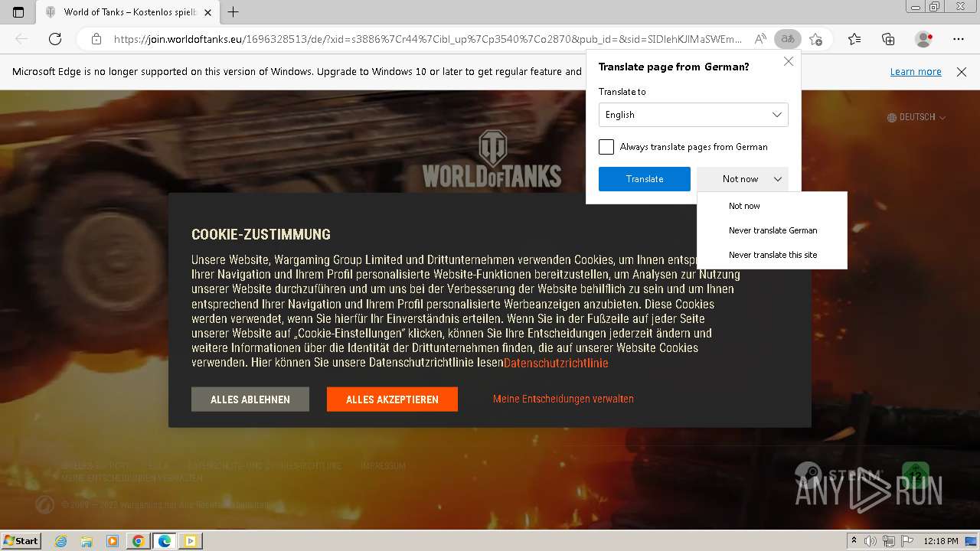
Task: Dismiss the Edge support notification bar
Action: pyautogui.click(x=962, y=72)
